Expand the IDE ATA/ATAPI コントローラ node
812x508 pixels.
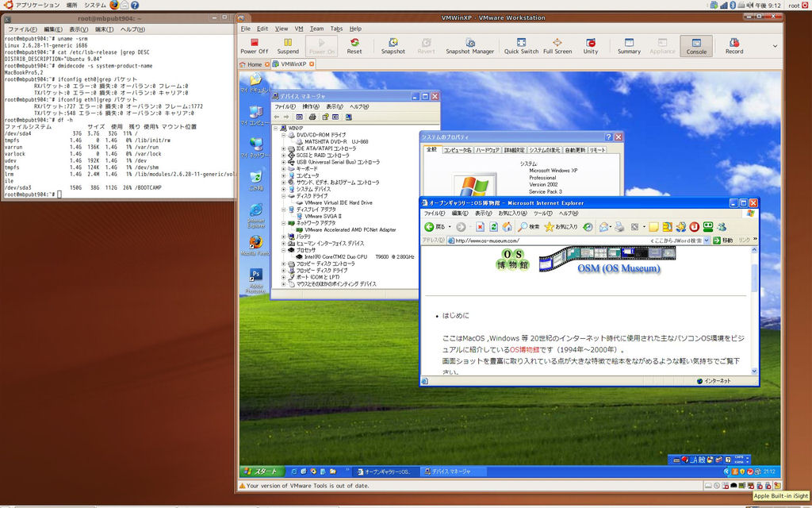pyautogui.click(x=283, y=148)
